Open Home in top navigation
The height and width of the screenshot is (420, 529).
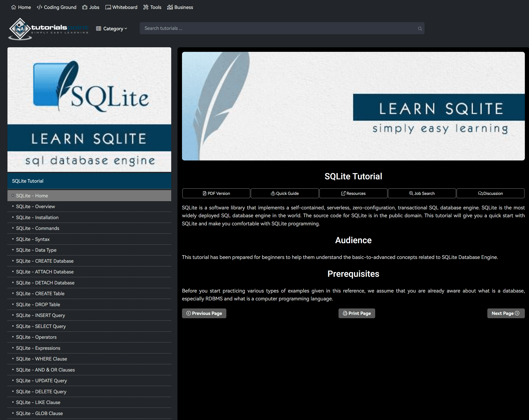click(21, 7)
